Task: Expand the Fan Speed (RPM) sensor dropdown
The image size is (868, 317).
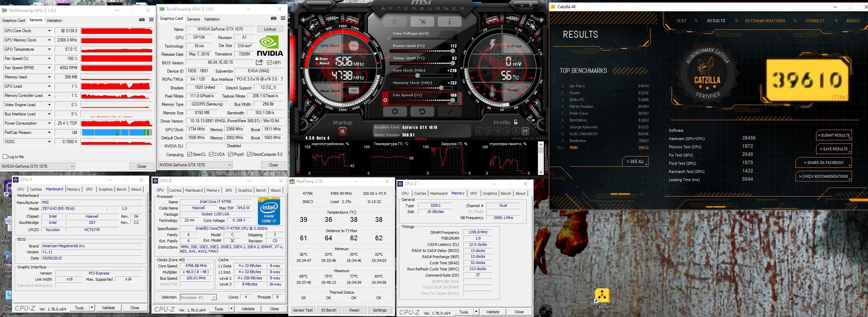Action: click(x=49, y=68)
